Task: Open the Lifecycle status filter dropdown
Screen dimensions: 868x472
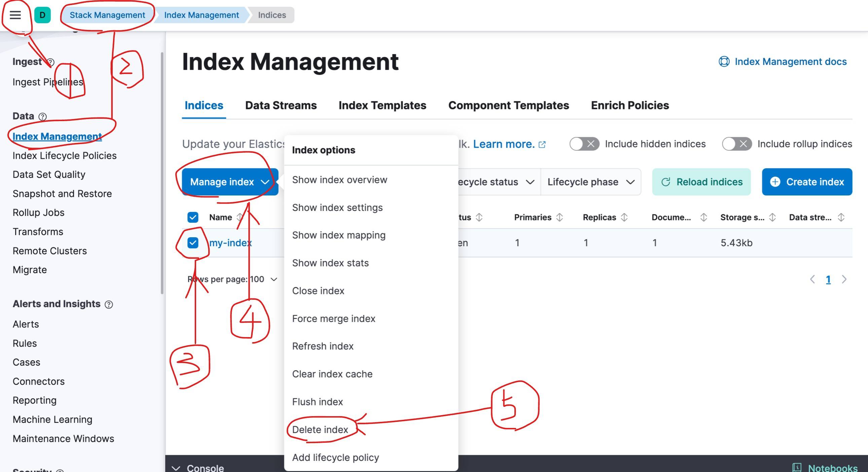Action: click(x=499, y=182)
